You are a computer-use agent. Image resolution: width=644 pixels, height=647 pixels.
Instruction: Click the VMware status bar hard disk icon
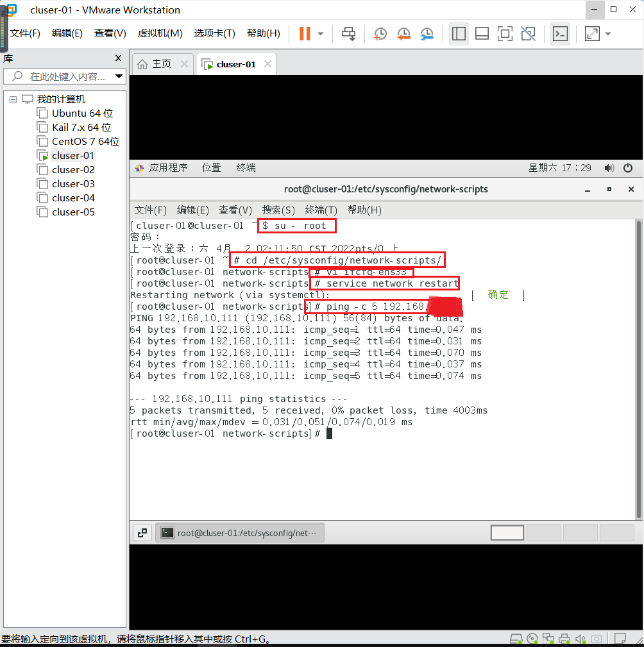pos(516,639)
